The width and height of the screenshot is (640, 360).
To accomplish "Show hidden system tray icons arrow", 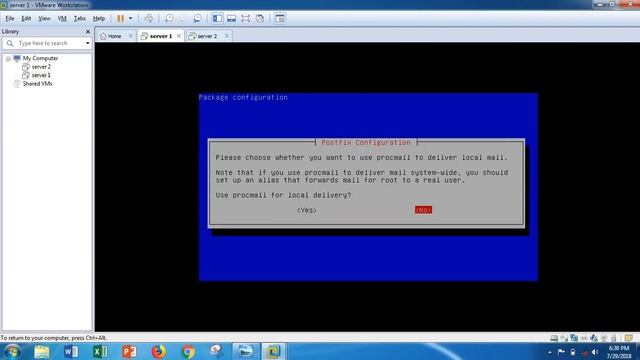I will 550,352.
